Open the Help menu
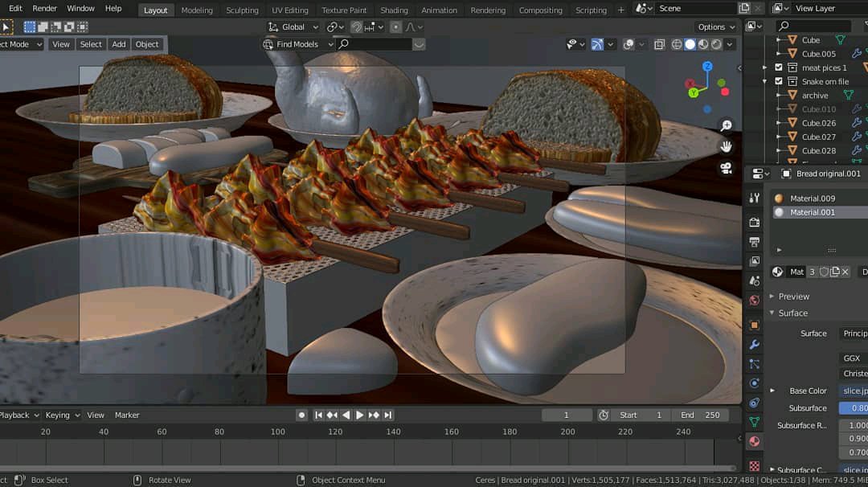This screenshot has height=487, width=868. 113,8
